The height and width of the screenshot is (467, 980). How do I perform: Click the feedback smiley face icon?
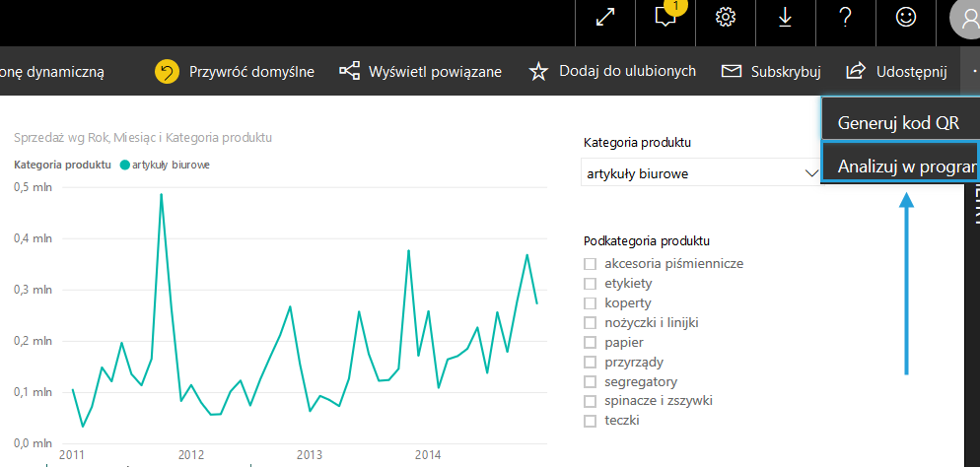click(x=905, y=19)
